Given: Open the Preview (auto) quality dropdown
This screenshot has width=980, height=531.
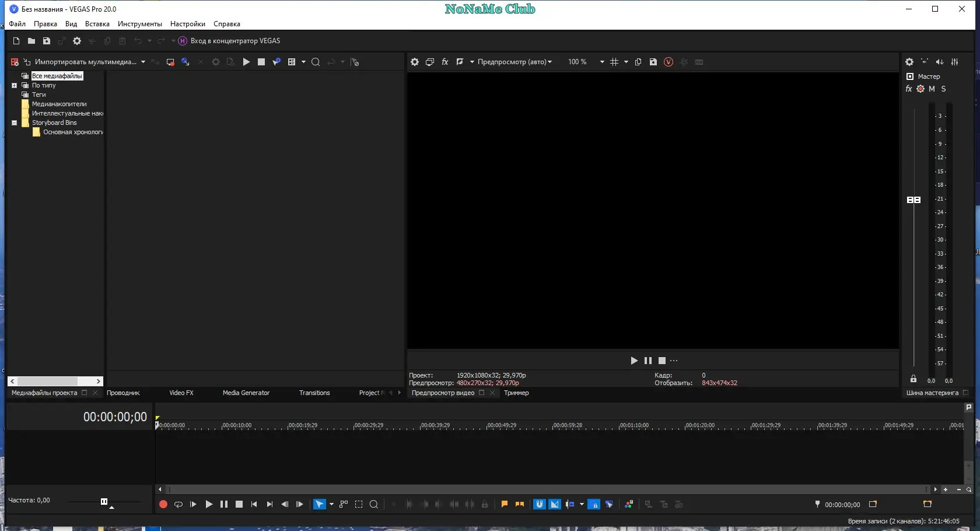Looking at the screenshot, I should click(514, 62).
